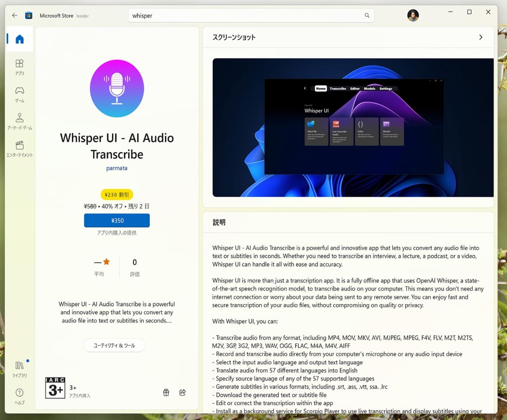The height and width of the screenshot is (420, 507).
Task: Go back with the arrow button
Action: pyautogui.click(x=15, y=16)
